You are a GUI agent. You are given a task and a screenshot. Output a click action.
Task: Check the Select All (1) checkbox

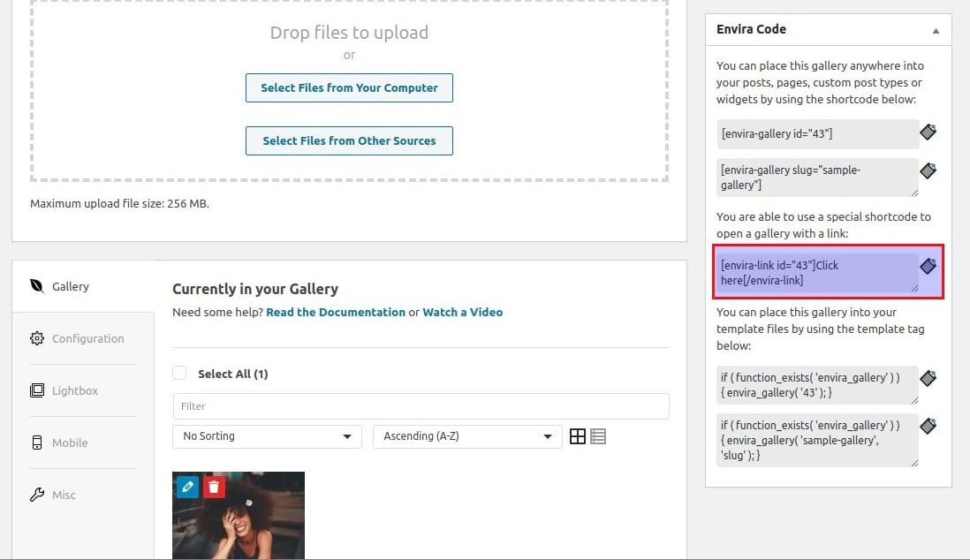tap(180, 374)
